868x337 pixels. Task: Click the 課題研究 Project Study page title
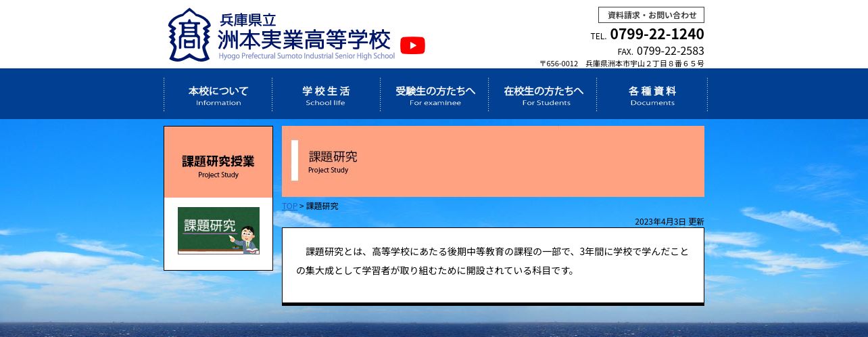point(333,161)
